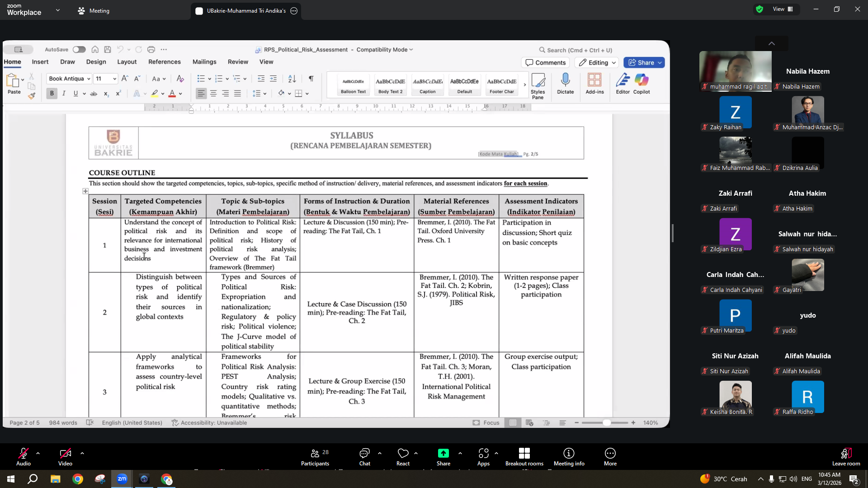Apply superscript formatting
The height and width of the screenshot is (488, 868).
(x=118, y=94)
